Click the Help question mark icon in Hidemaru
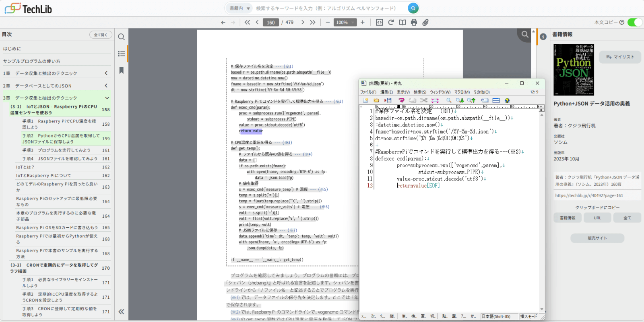 507,100
